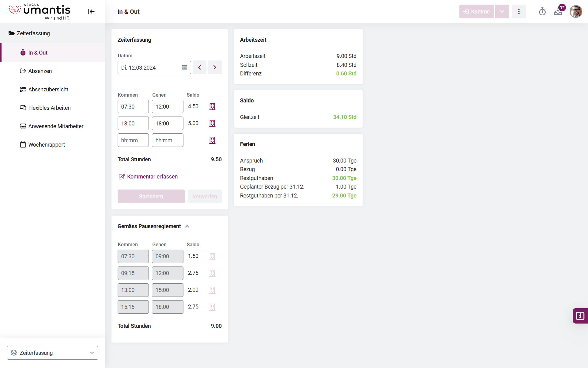Open Wochenrapport from the sidebar
Viewport: 588px width, 368px height.
46,144
